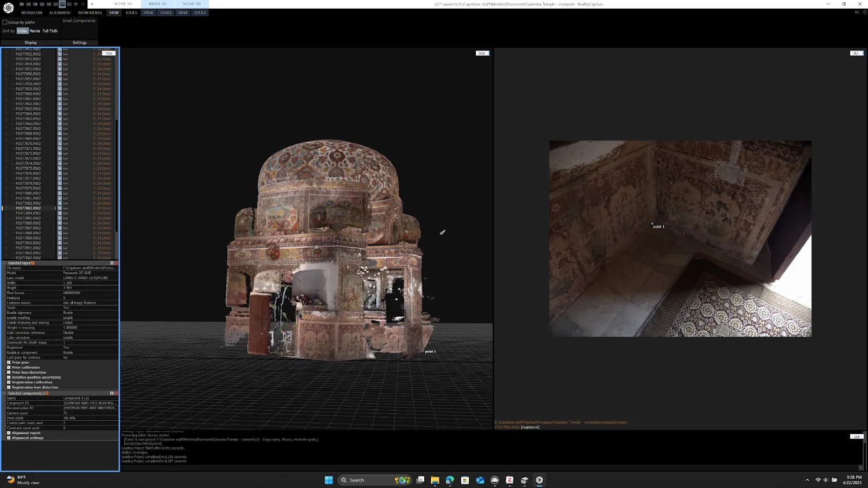Select image P1077870.RW2 in the list
The image size is (868, 488).
(28, 144)
